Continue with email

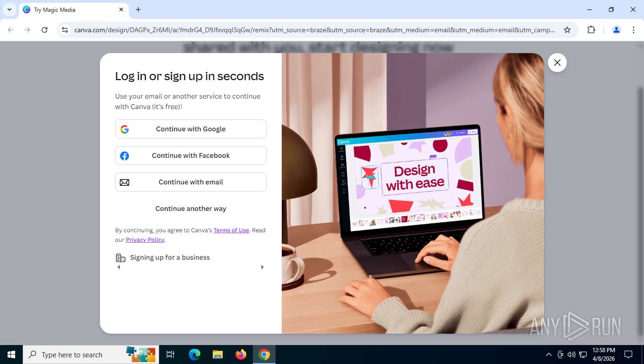pyautogui.click(x=191, y=182)
